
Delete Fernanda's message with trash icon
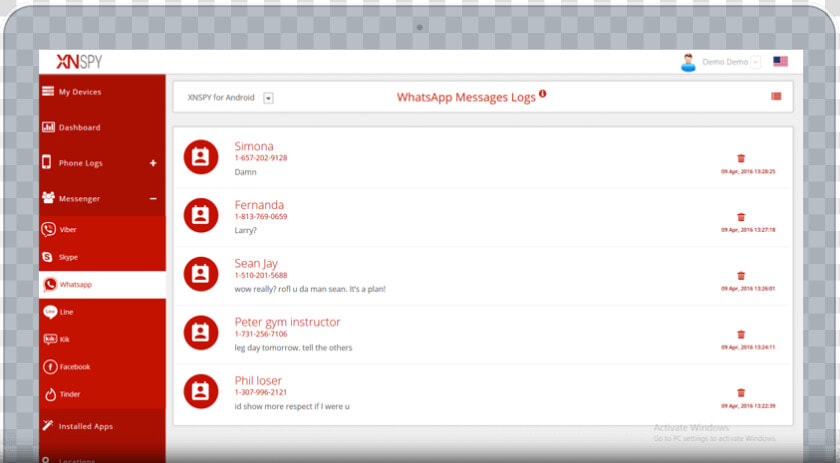point(741,217)
